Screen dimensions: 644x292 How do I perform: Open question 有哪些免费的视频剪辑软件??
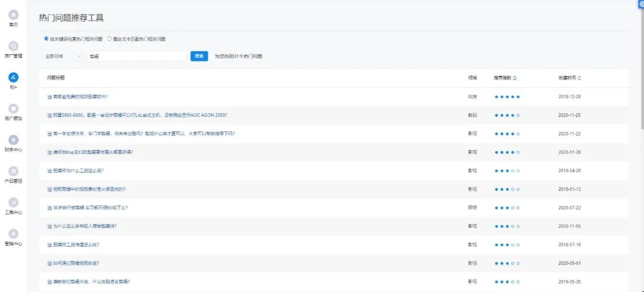[x=80, y=97]
